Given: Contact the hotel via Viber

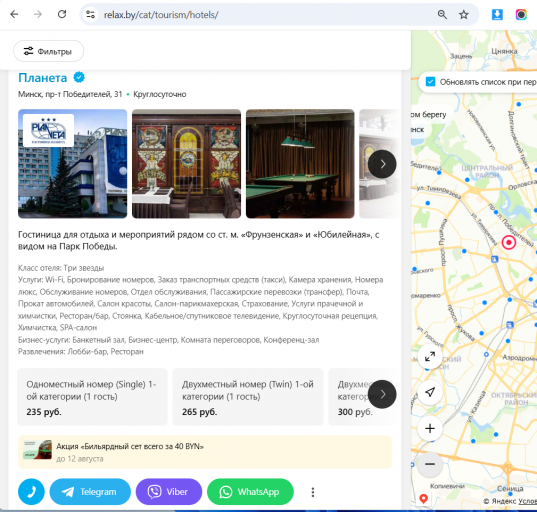Looking at the screenshot, I should click(x=169, y=492).
